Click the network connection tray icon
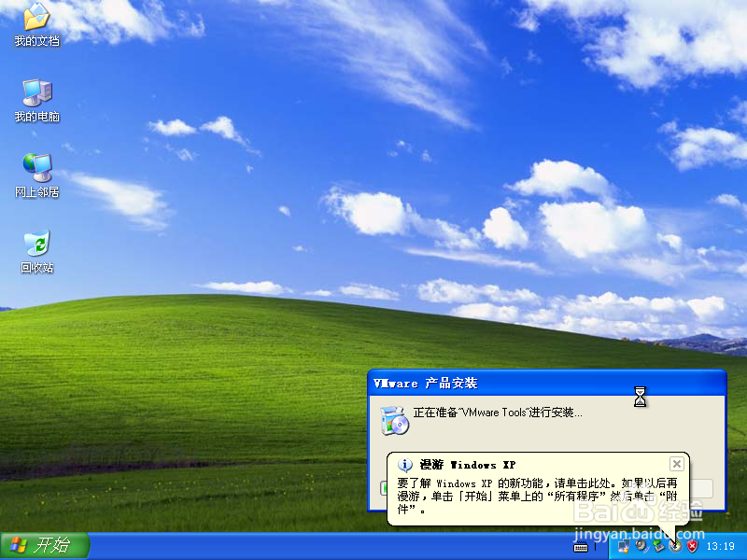 (624, 546)
